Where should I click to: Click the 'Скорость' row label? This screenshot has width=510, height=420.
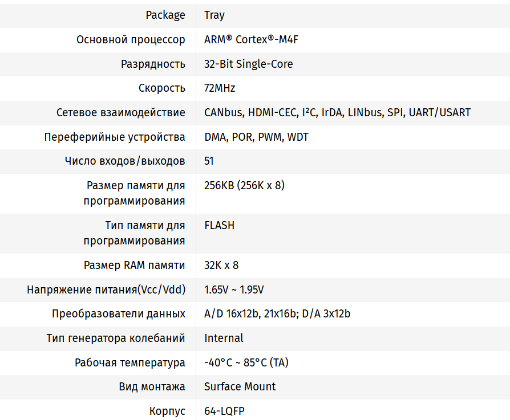tap(161, 88)
